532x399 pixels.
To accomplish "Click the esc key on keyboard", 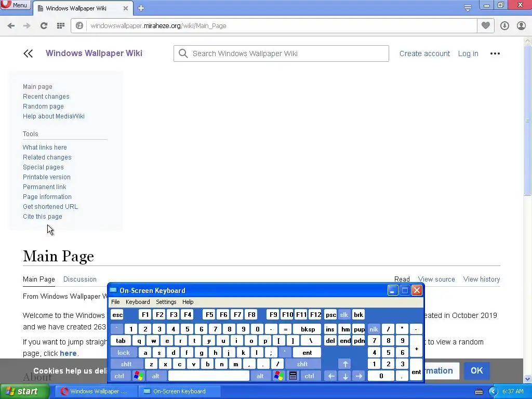I will (117, 314).
